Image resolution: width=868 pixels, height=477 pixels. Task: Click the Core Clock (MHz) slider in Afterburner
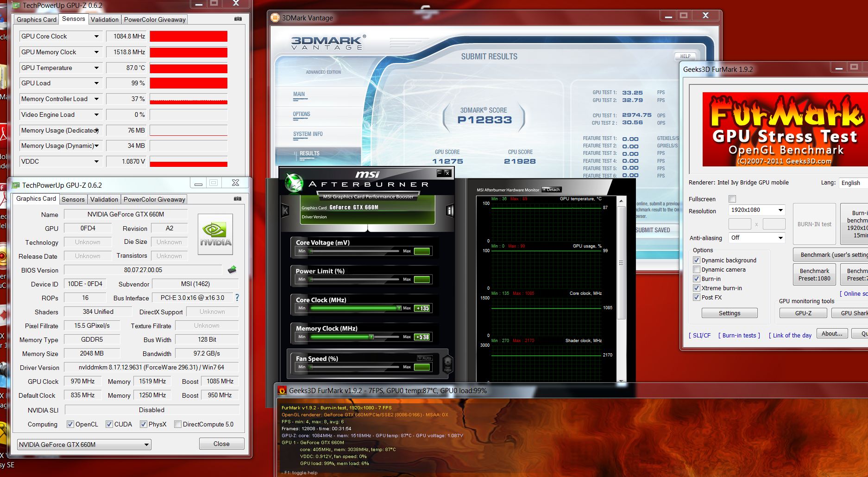coord(355,308)
